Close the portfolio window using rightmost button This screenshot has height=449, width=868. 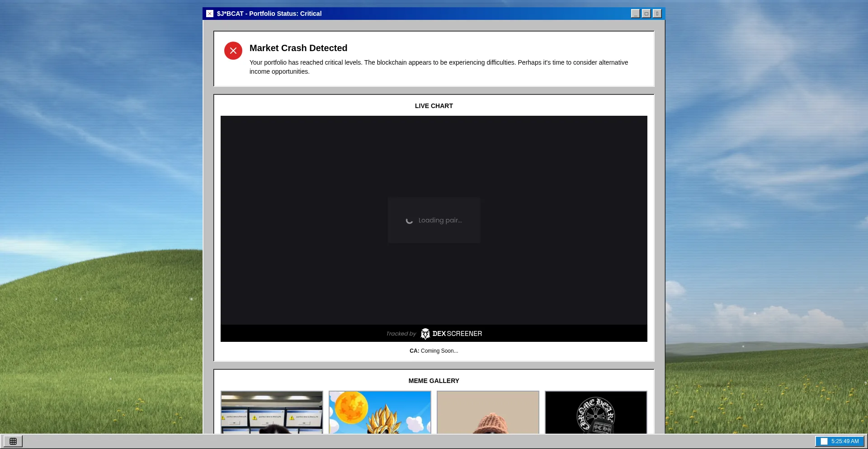pyautogui.click(x=657, y=14)
